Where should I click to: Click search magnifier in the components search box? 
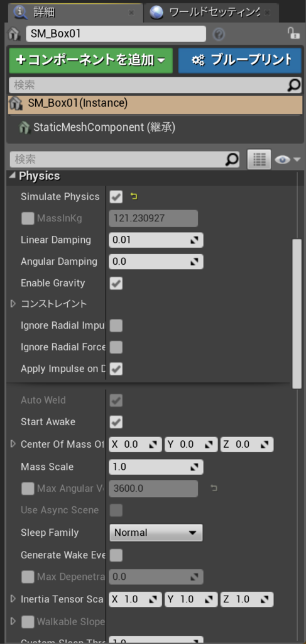pos(293,85)
